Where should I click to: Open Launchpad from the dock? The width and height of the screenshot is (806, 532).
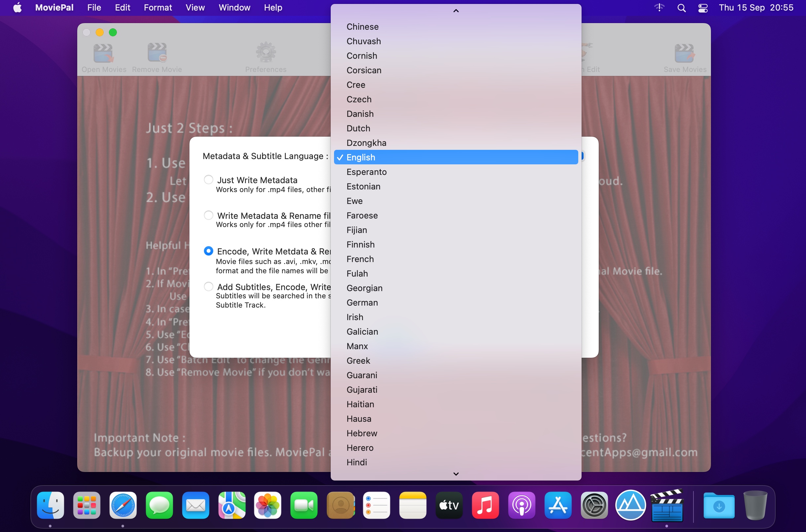pos(86,505)
